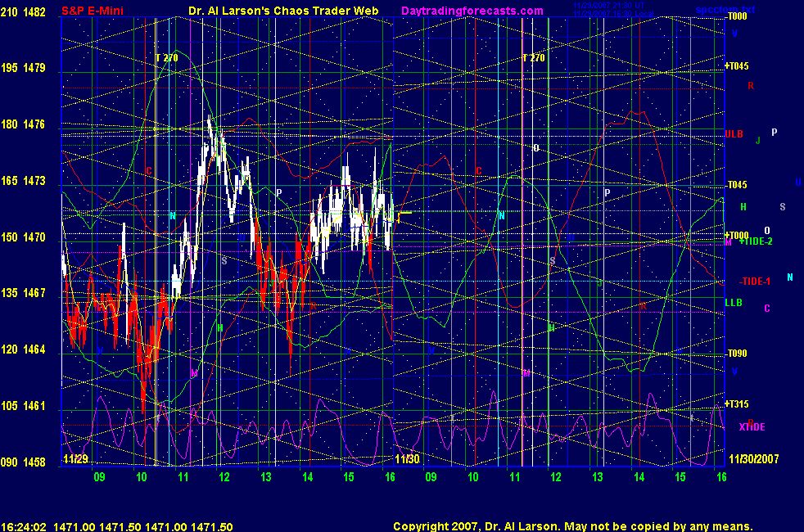
Task: Click the 11/29 session date label
Action: pyautogui.click(x=75, y=458)
